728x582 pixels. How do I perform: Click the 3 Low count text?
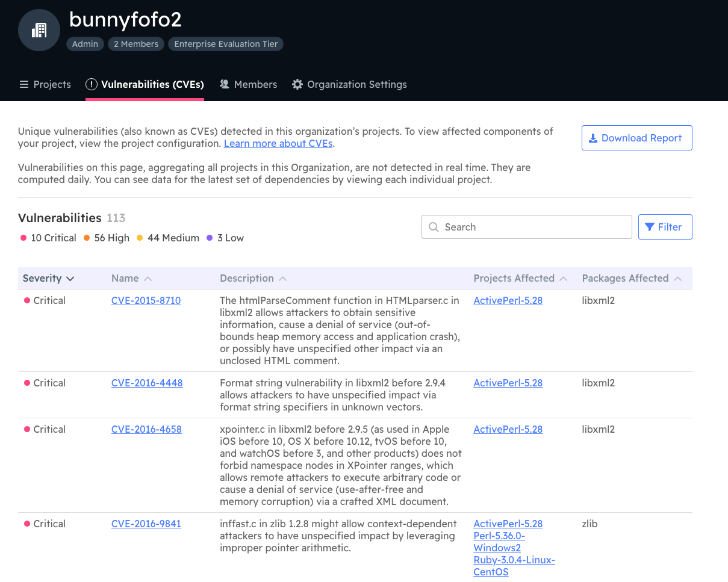tap(231, 238)
